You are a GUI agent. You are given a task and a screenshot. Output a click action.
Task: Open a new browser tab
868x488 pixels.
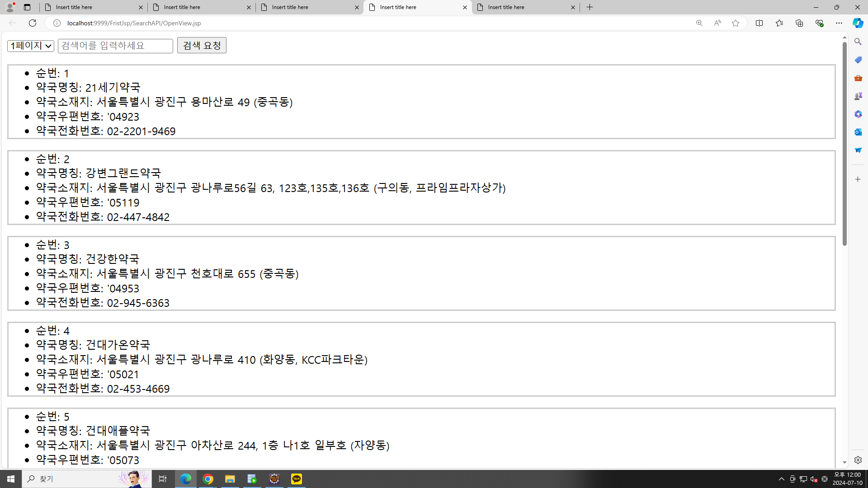point(590,7)
